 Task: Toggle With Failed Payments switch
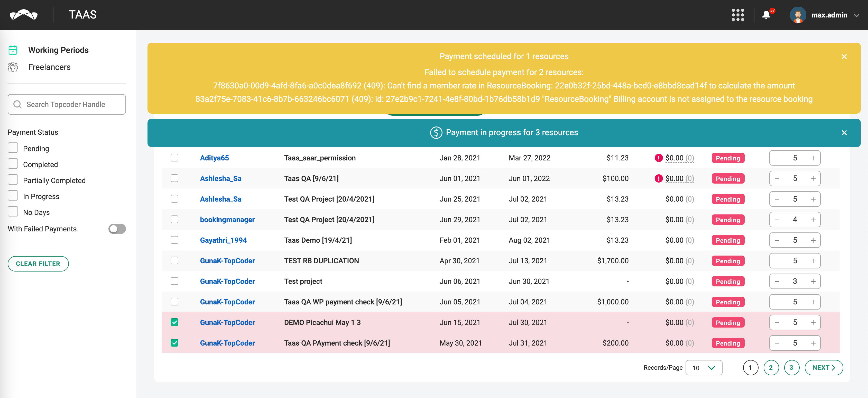coord(117,229)
